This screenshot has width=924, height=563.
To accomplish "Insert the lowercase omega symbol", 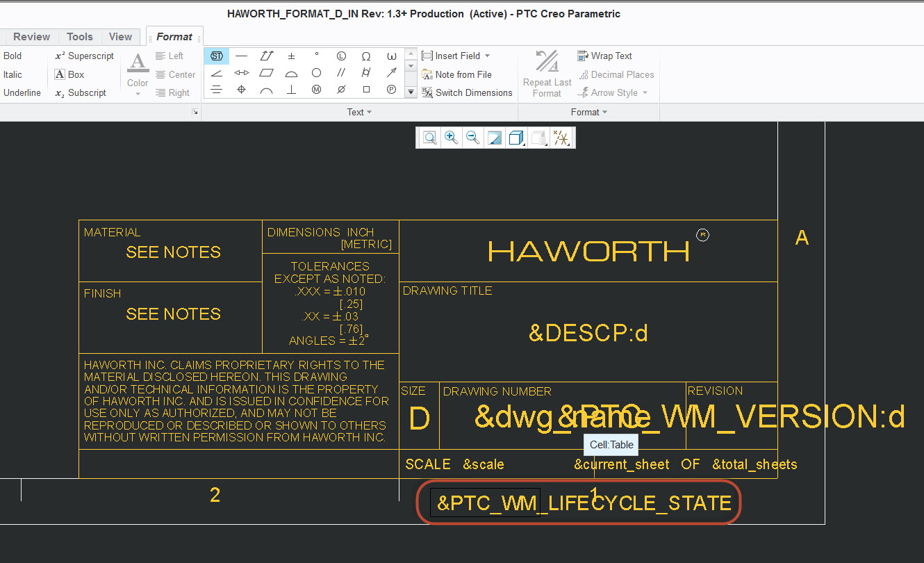I will 392,56.
